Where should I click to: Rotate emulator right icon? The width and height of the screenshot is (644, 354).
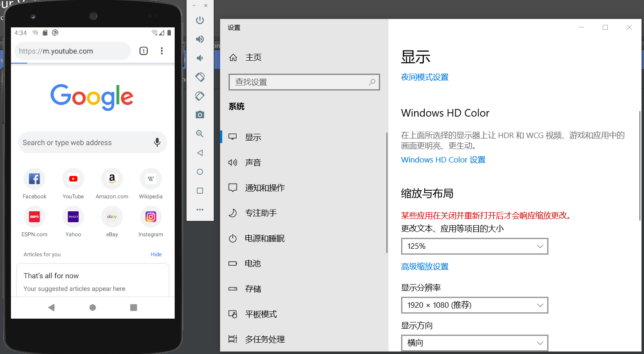click(200, 96)
